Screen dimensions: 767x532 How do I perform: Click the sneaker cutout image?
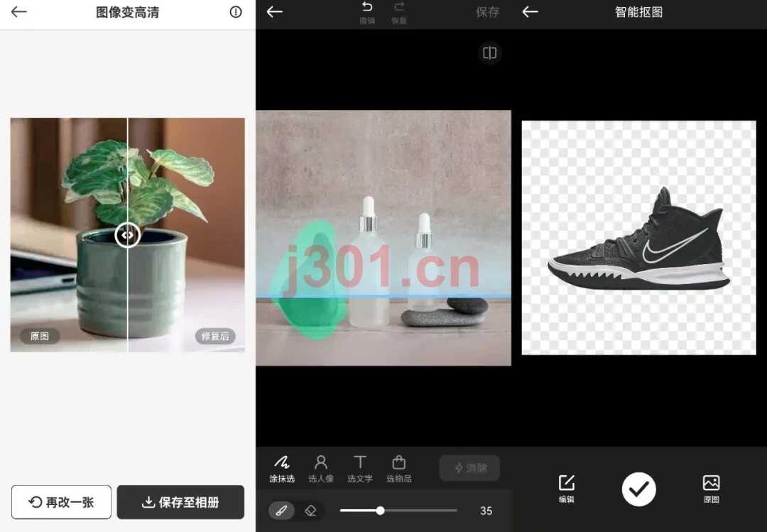pos(639,238)
